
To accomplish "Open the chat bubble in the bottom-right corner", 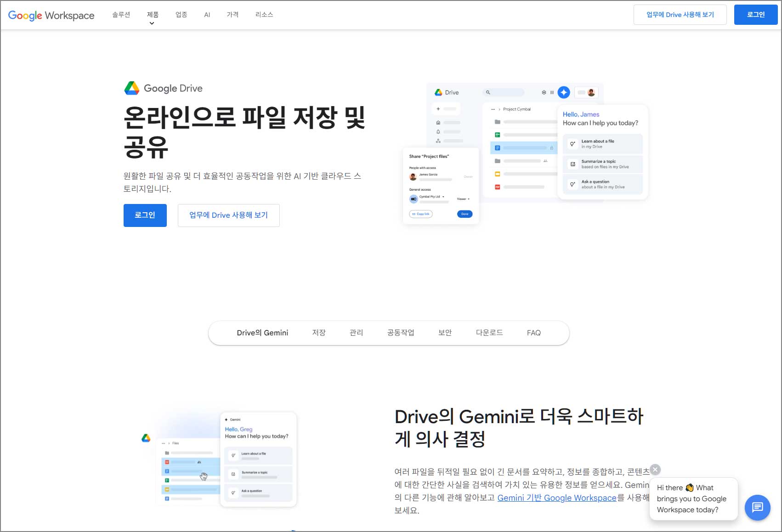I will [x=757, y=508].
